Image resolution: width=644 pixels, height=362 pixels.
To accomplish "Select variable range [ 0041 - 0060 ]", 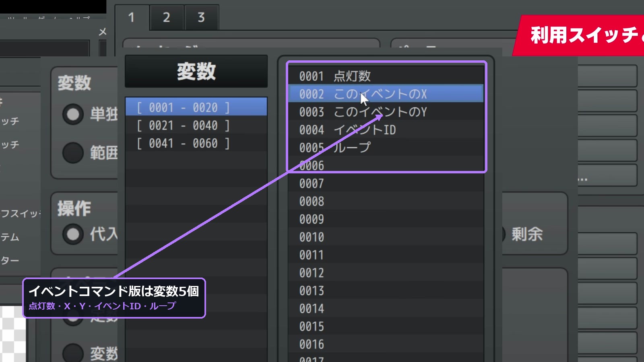I will point(196,143).
